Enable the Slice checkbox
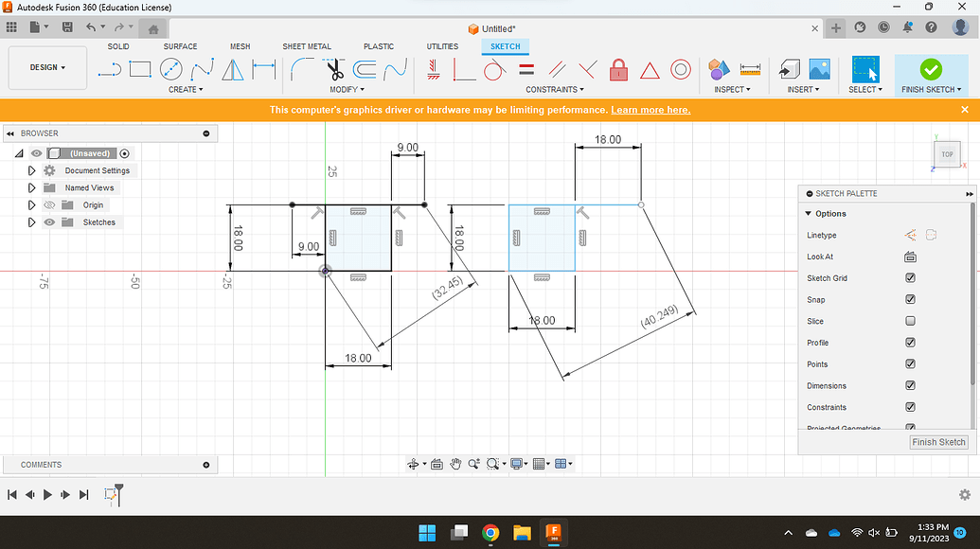The width and height of the screenshot is (980, 549). coord(910,321)
